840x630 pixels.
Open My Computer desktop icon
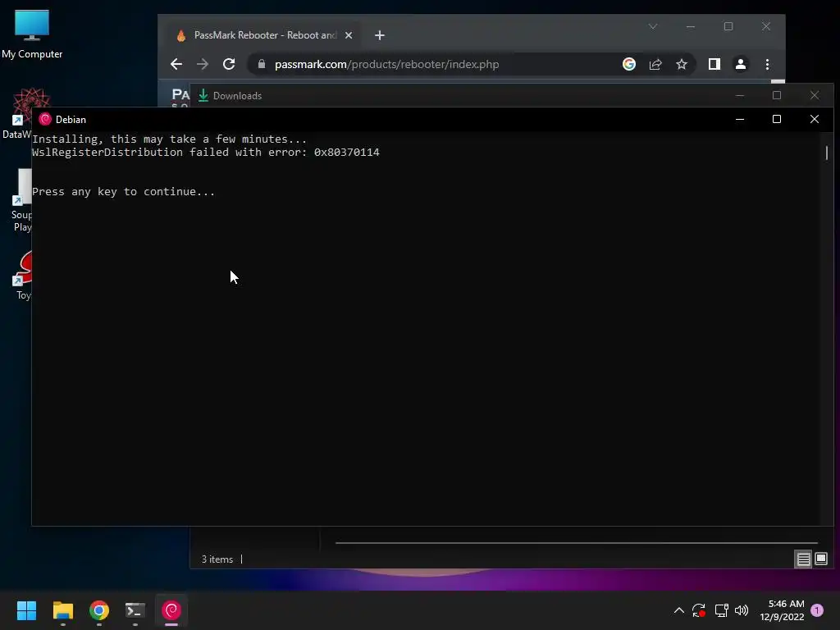pos(32,34)
